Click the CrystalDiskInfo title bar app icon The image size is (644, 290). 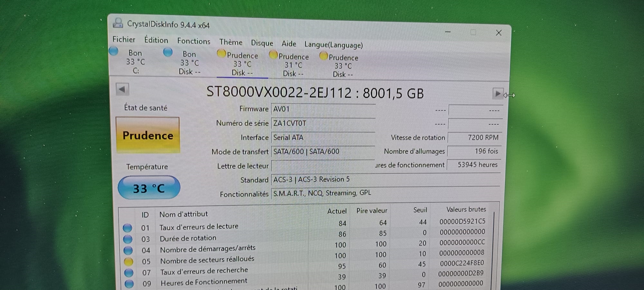(118, 23)
